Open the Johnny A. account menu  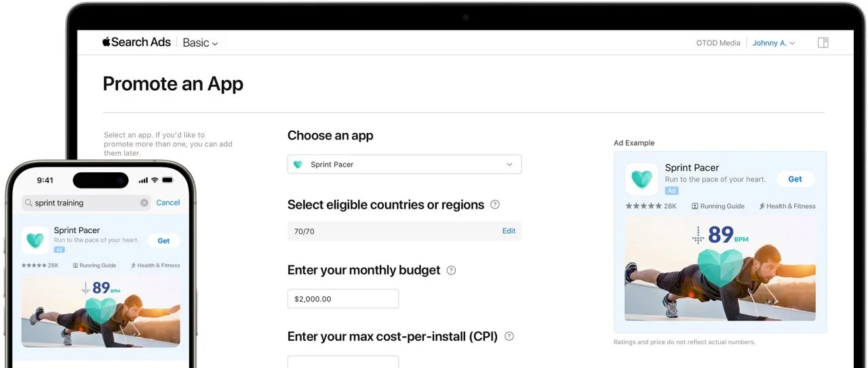point(774,43)
